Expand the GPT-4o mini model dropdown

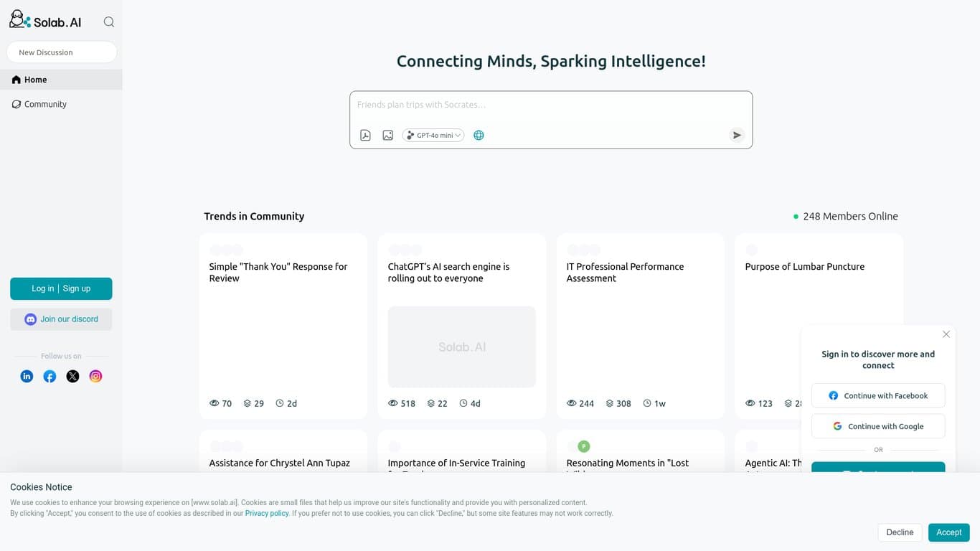[433, 135]
